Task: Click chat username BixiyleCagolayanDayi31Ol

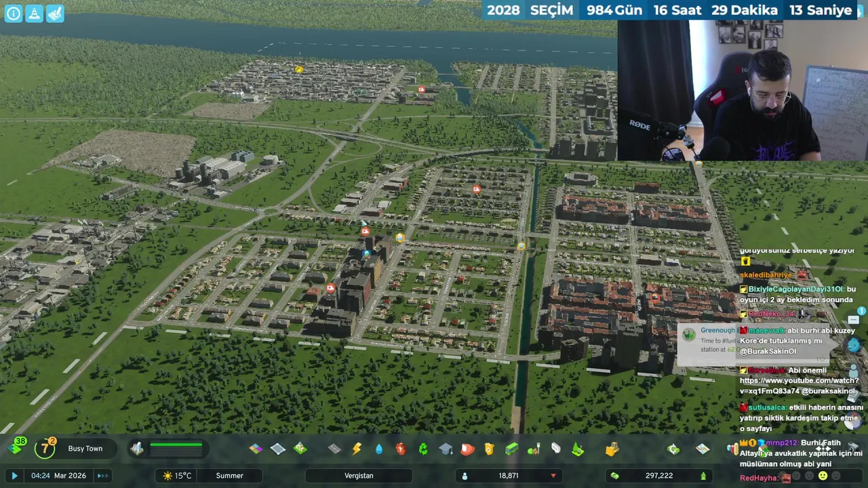Action: [x=796, y=289]
